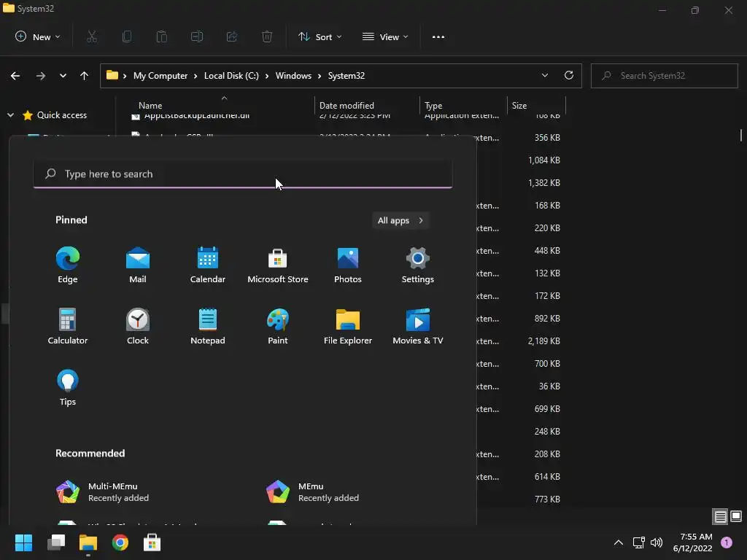Go up one folder level
This screenshot has width=747, height=560.
pos(85,76)
